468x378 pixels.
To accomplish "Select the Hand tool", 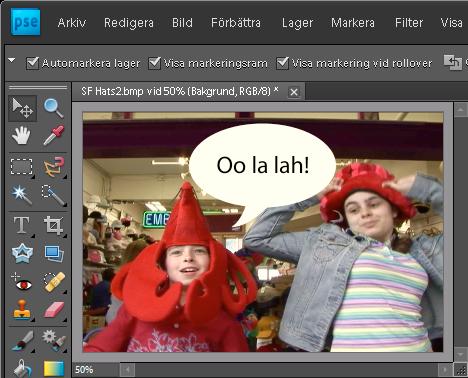I will 22,135.
